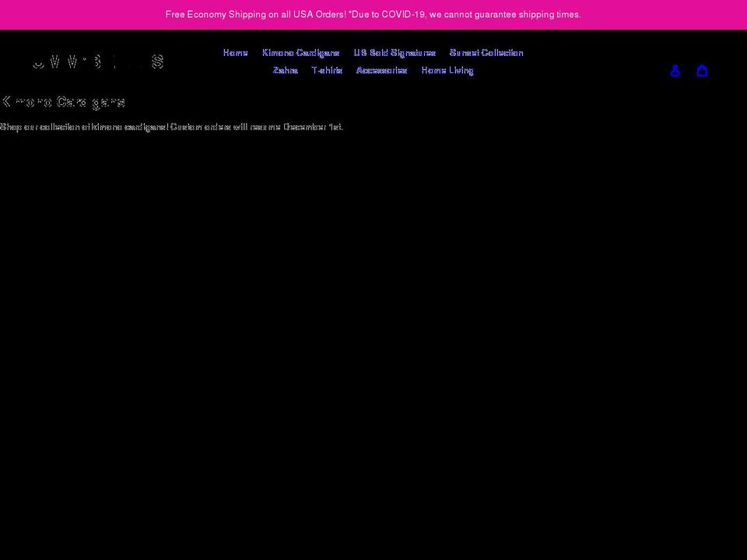Screen dimensions: 747x560
Task: Click the store logo in header
Action: click(98, 61)
